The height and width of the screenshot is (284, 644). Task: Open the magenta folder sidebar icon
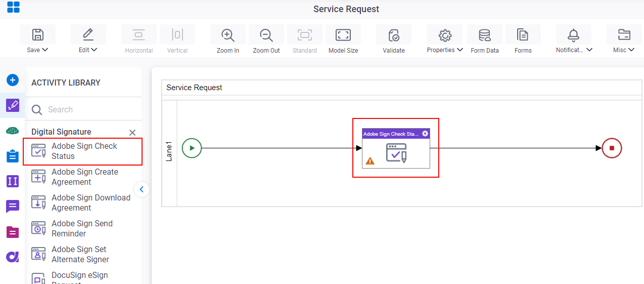click(13, 232)
